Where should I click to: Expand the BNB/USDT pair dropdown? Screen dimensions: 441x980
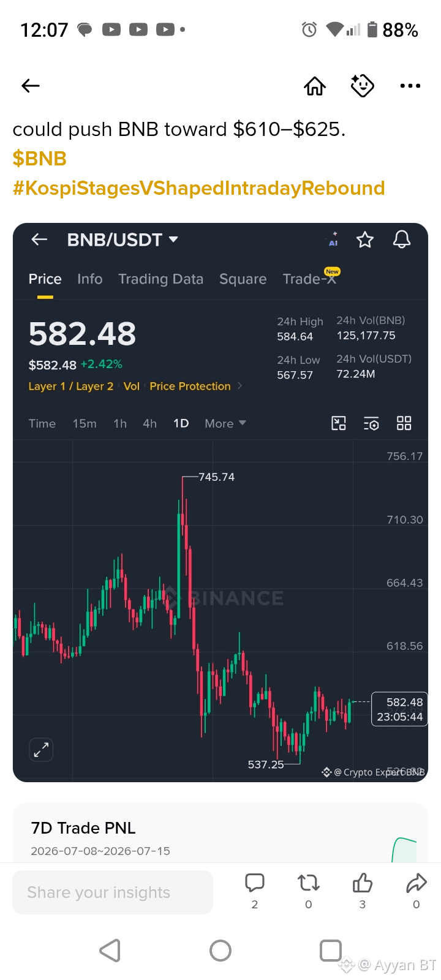[x=173, y=239]
